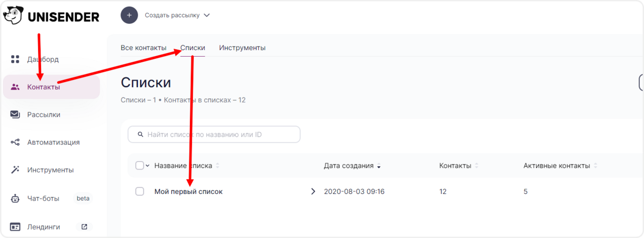Focus the Найти список search field

pyautogui.click(x=214, y=135)
